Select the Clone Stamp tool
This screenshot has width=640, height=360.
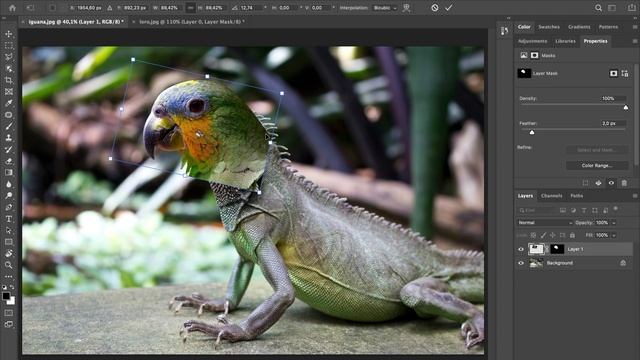(x=9, y=138)
